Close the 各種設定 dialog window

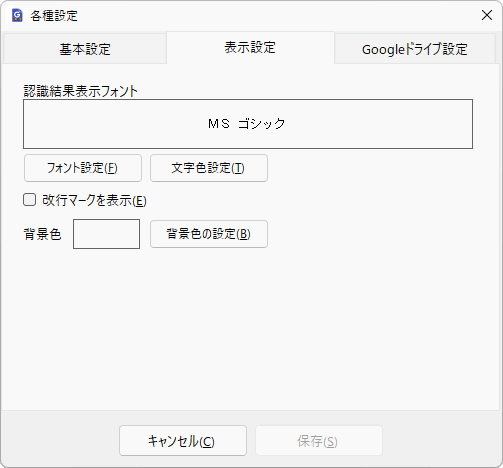pyautogui.click(x=487, y=15)
